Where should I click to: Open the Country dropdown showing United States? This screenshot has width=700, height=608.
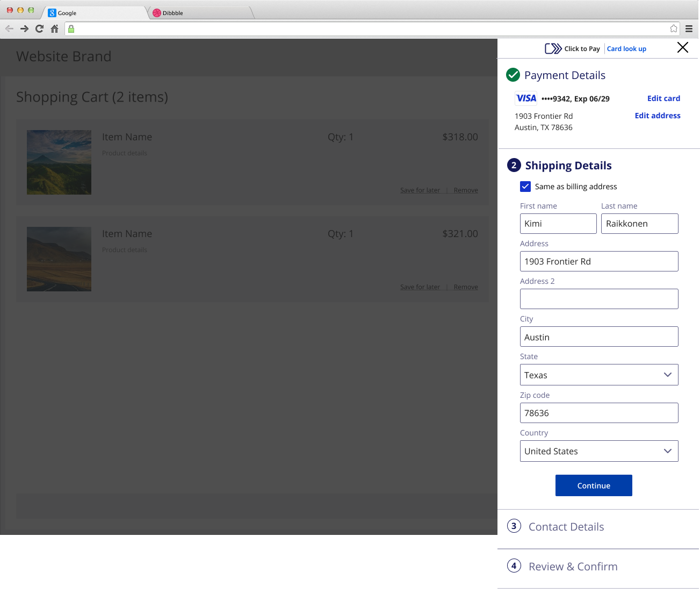598,451
